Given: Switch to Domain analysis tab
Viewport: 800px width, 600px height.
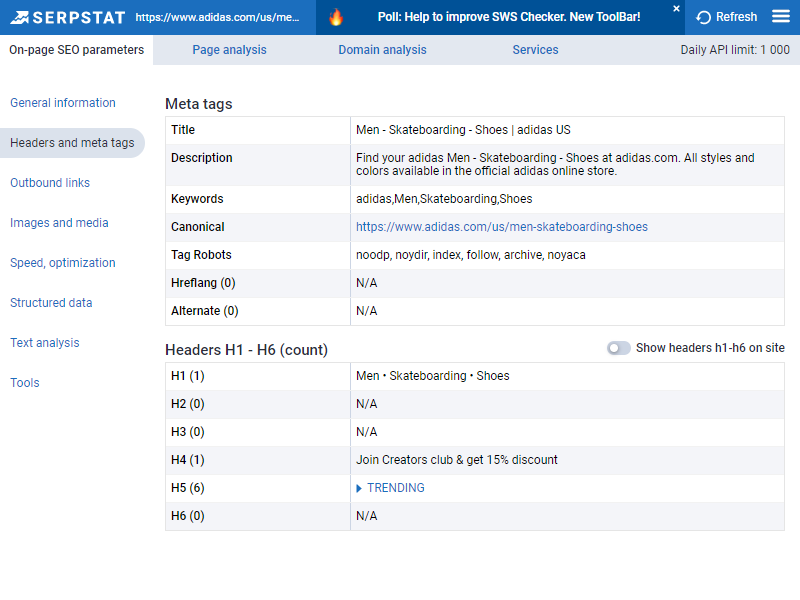Looking at the screenshot, I should click(x=382, y=49).
